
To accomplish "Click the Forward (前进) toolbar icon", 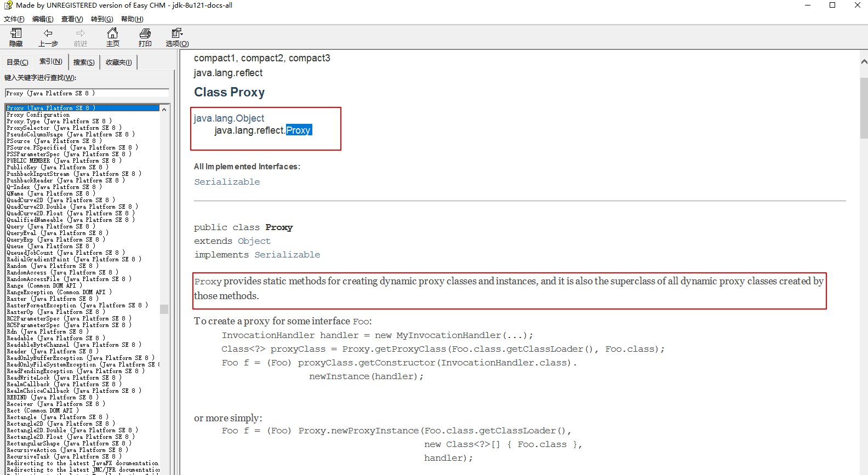I will pyautogui.click(x=81, y=37).
